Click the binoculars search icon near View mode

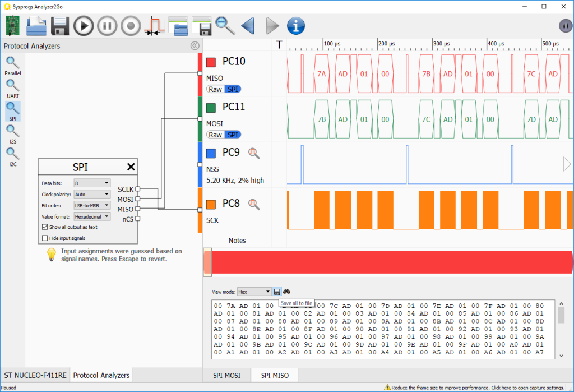tap(286, 291)
